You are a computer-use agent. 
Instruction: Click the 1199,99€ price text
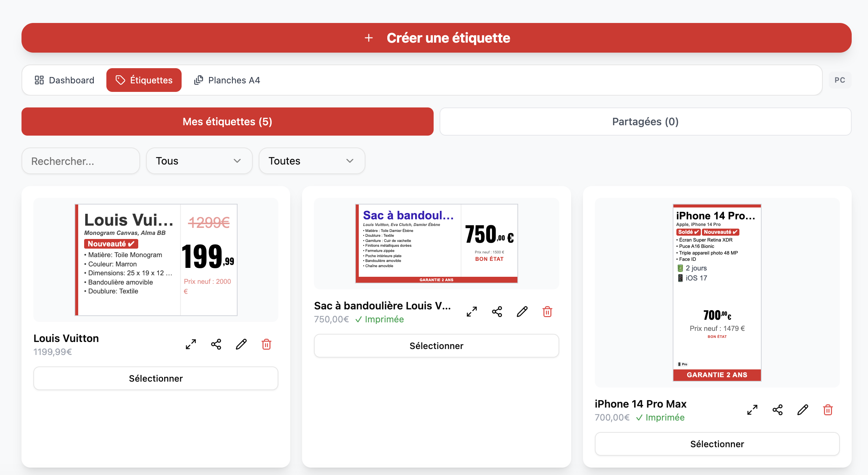(x=53, y=352)
